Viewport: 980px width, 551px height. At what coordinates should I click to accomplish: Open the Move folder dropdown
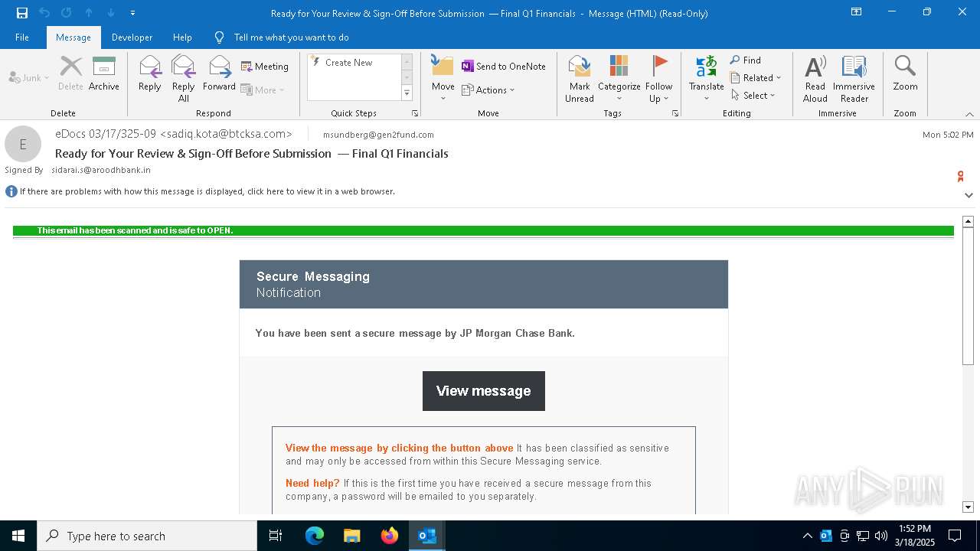(443, 78)
